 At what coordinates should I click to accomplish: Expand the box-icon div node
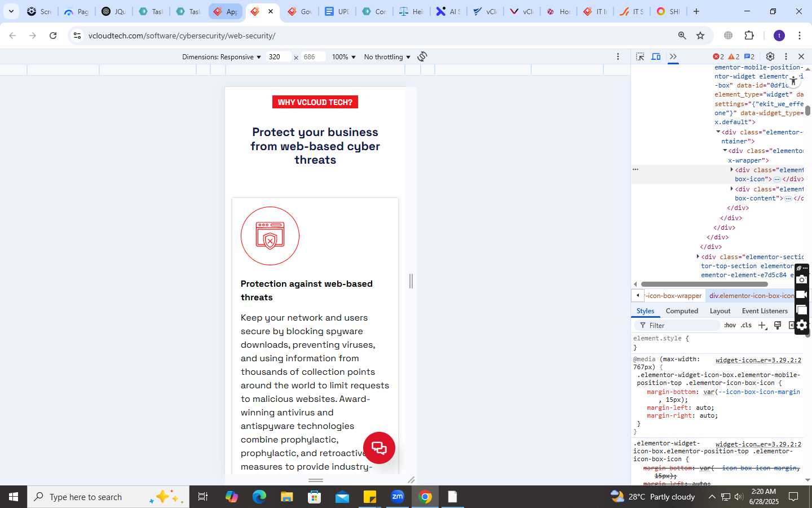click(732, 169)
